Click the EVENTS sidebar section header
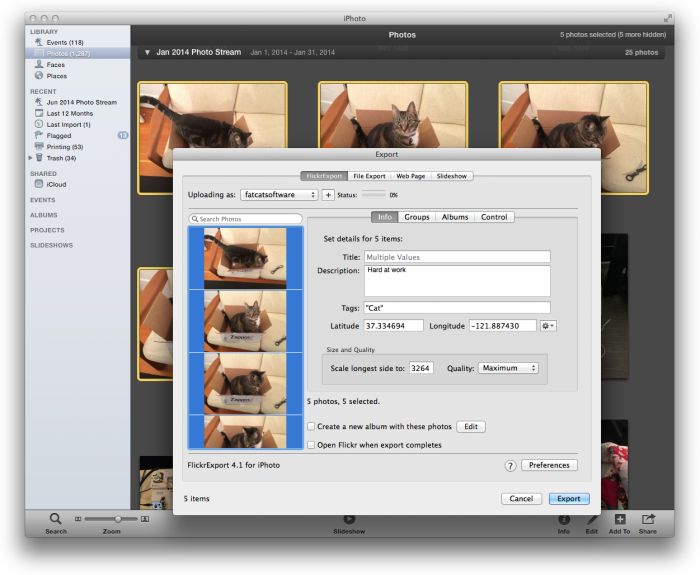Image resolution: width=700 pixels, height=575 pixels. 43,200
